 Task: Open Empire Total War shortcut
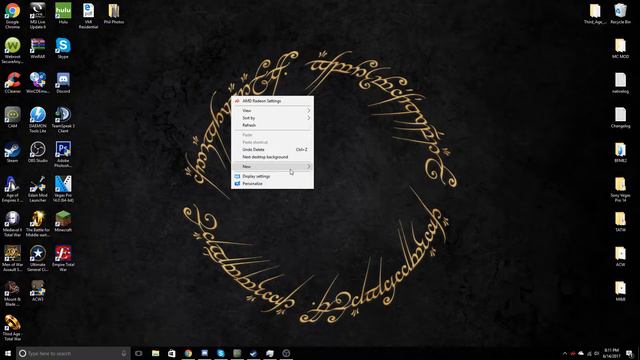click(63, 258)
